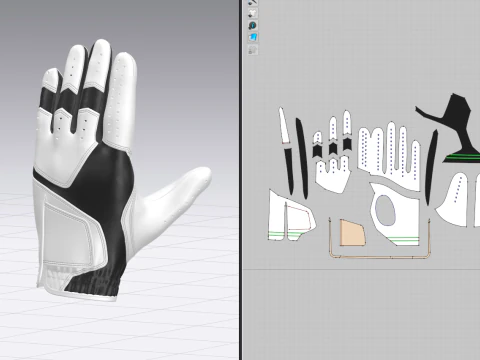
Task: Select the leftmost black chevron knuckle piece
Action: tap(317, 151)
